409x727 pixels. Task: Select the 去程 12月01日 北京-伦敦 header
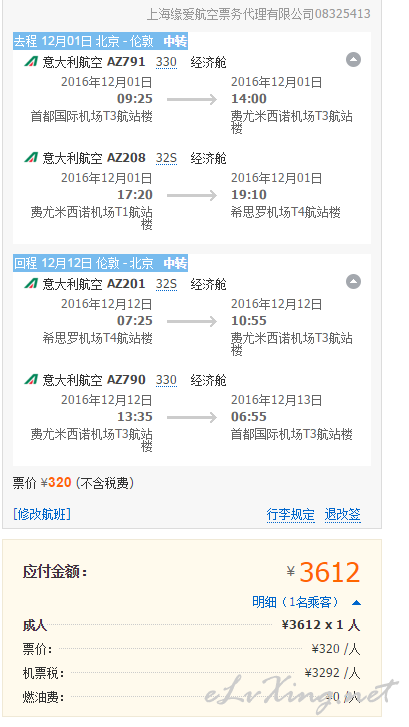click(x=100, y=41)
